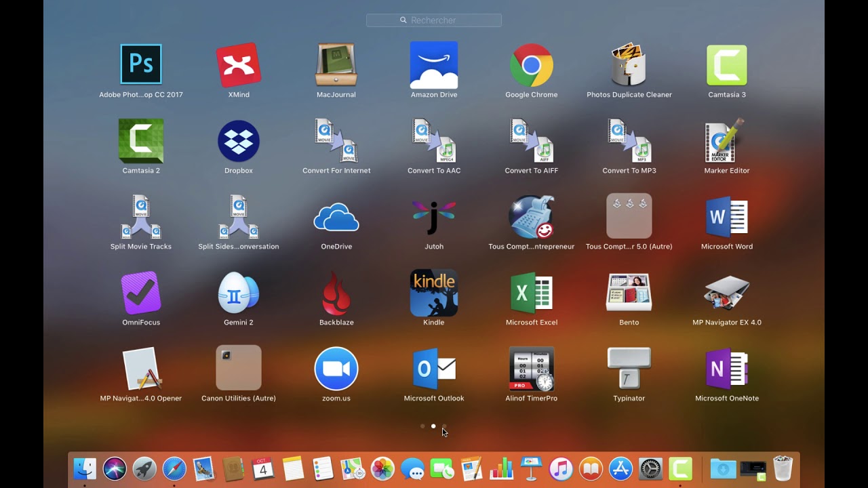Open Notes from the Dock
The width and height of the screenshot is (868, 488).
(x=293, y=468)
